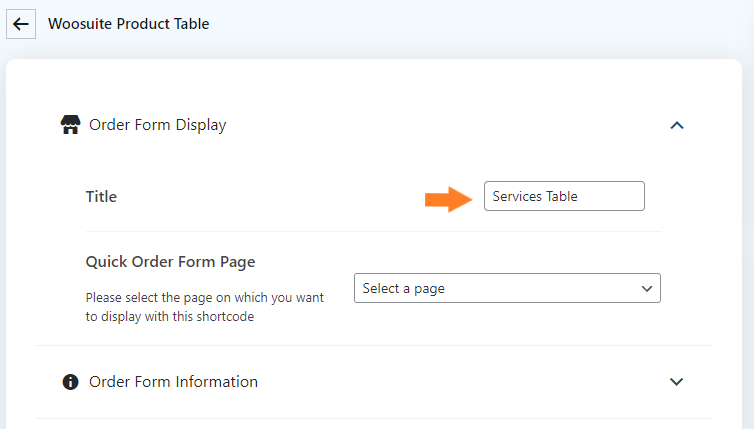Click the 'Order Form Display' section heading
Screen dimensions: 754x429
coord(158,125)
